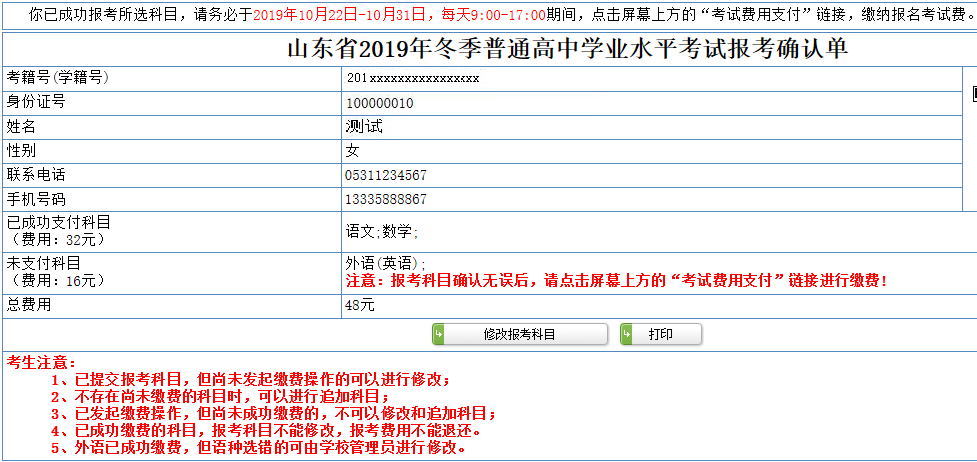Click the total fee value 48元
This screenshot has height=462, width=977.
pyautogui.click(x=359, y=306)
